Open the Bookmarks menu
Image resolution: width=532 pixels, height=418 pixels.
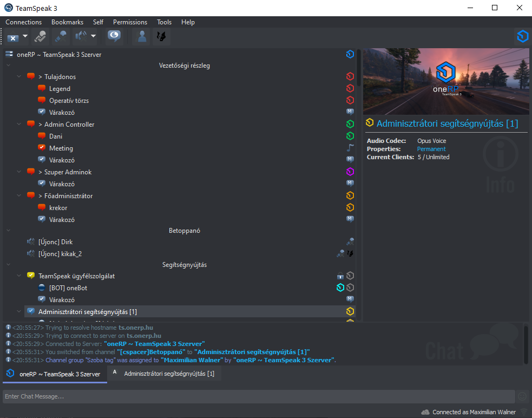coord(67,22)
